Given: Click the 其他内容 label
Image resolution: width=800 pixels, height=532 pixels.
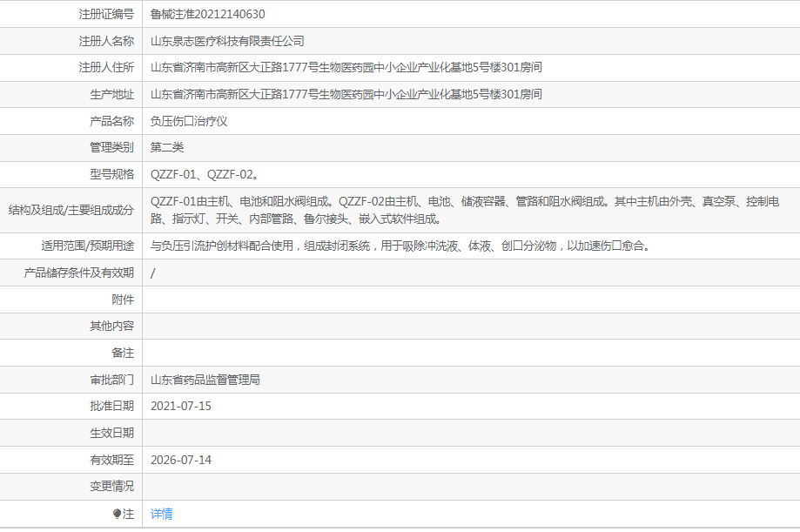Looking at the screenshot, I should 111,326.
